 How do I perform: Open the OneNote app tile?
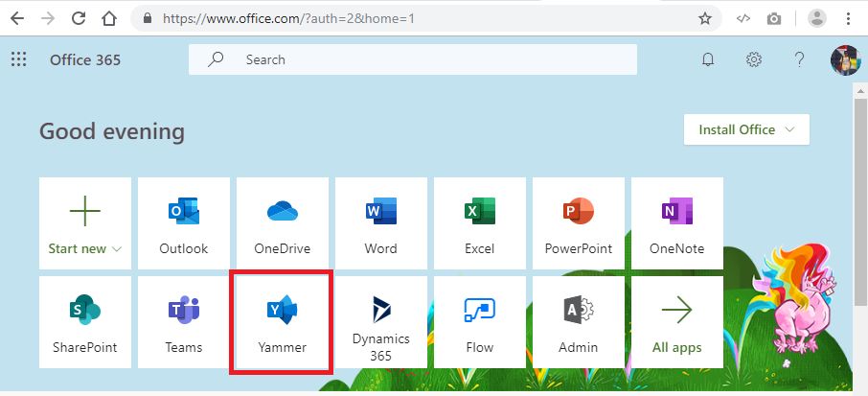(x=677, y=223)
